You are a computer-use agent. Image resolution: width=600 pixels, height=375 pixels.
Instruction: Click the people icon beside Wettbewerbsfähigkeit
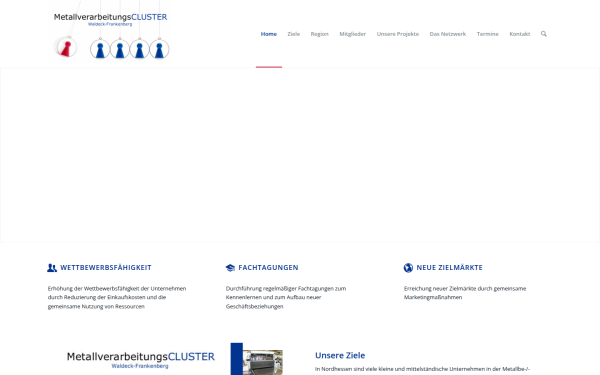(52, 268)
